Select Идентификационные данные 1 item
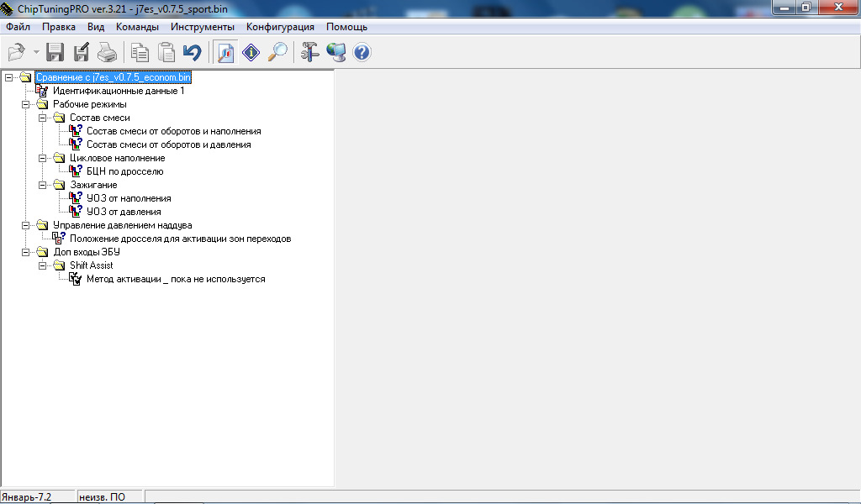Viewport: 861px width, 504px height. point(119,91)
